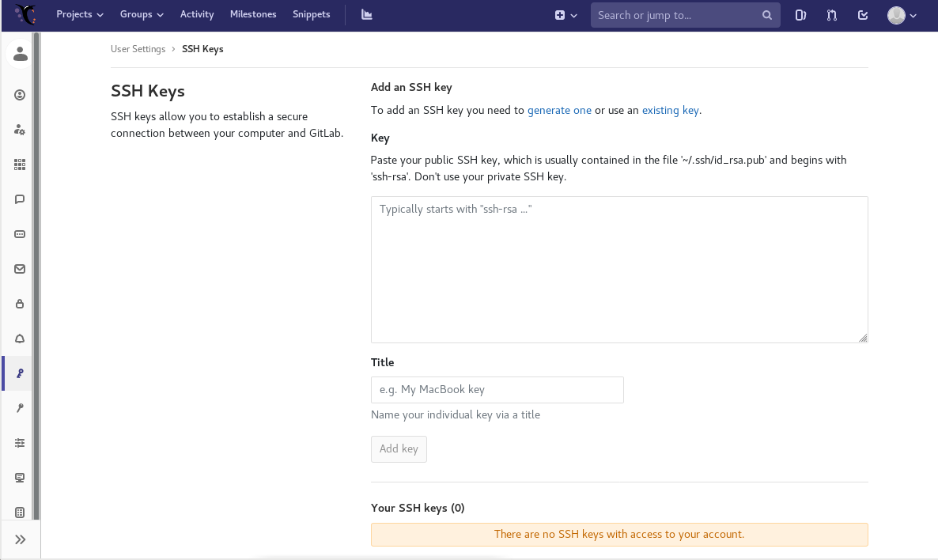Expand the collapsed sidebar with double chevron
938x560 pixels.
click(x=21, y=539)
